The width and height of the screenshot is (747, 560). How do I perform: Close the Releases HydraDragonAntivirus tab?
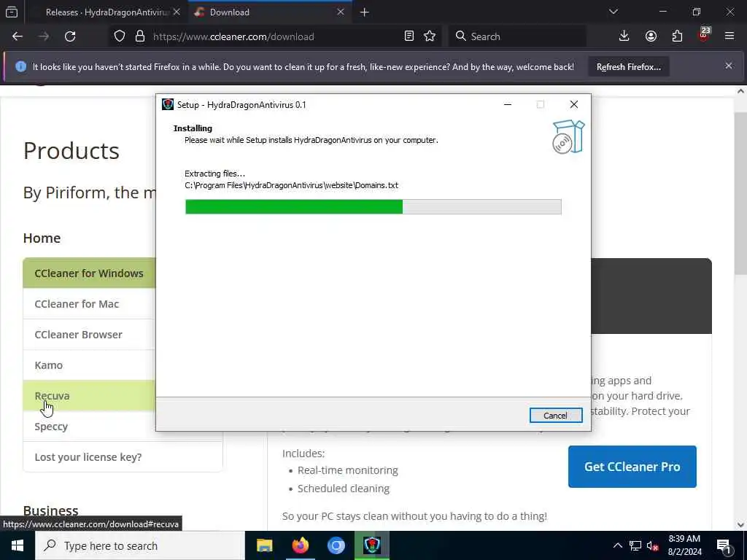point(177,12)
